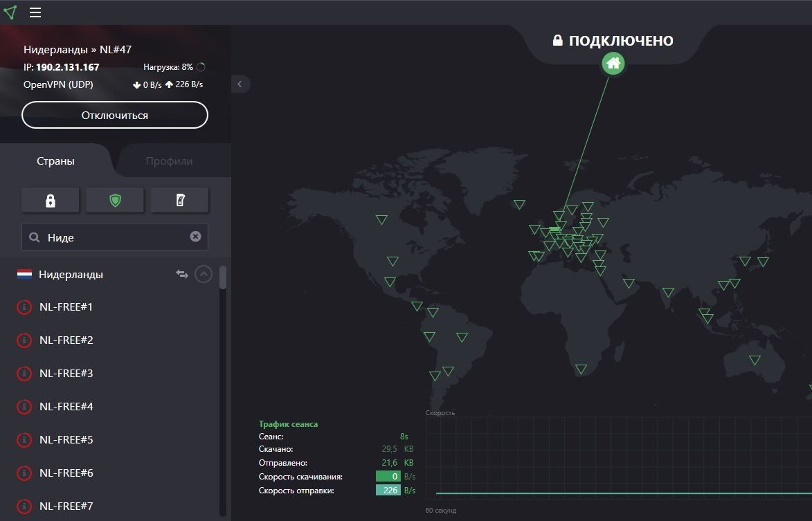Select server NL-FREE#6

(66, 473)
